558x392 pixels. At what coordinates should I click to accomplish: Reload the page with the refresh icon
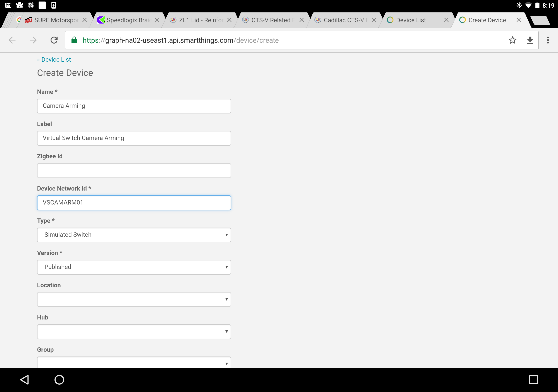coord(54,40)
